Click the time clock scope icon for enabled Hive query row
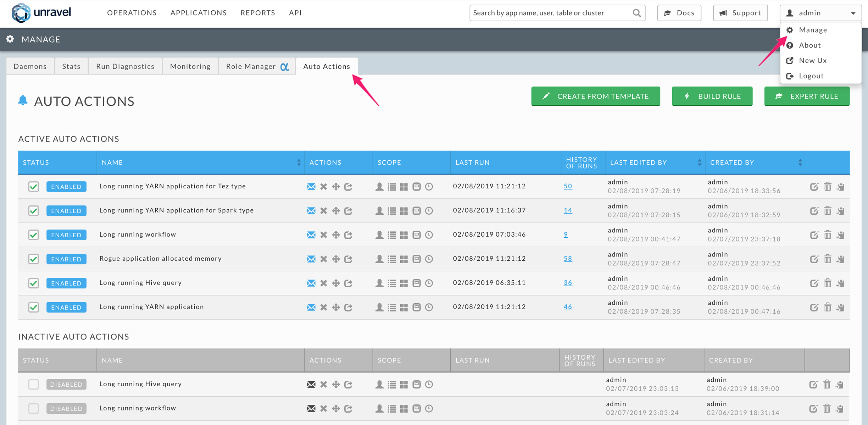Screen dimensions: 868x425 click(429, 283)
